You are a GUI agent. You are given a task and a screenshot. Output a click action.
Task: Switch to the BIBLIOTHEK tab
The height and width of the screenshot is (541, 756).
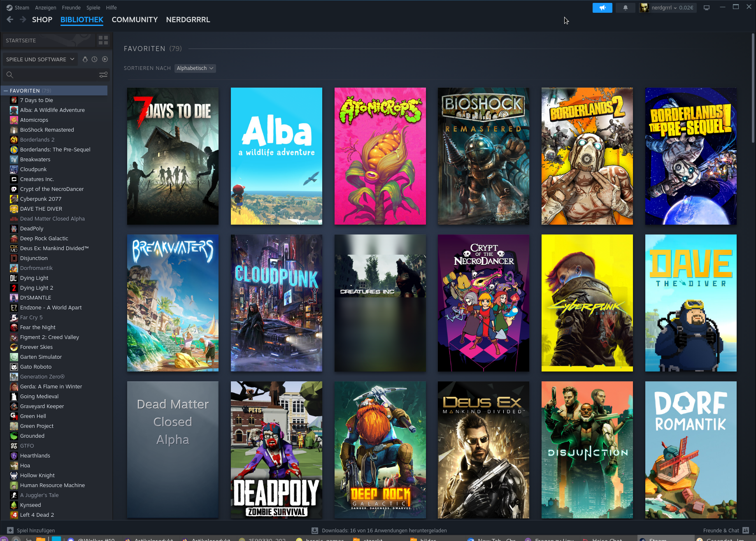click(x=82, y=20)
